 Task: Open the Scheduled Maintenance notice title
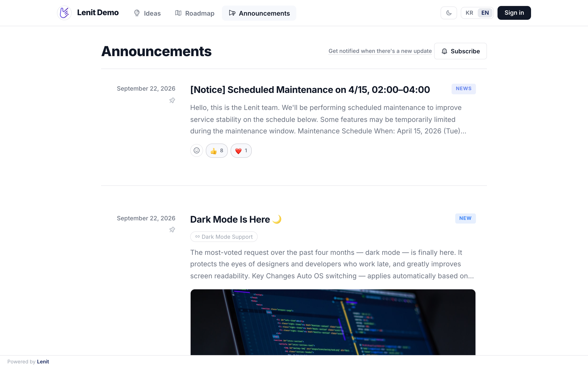coord(310,89)
